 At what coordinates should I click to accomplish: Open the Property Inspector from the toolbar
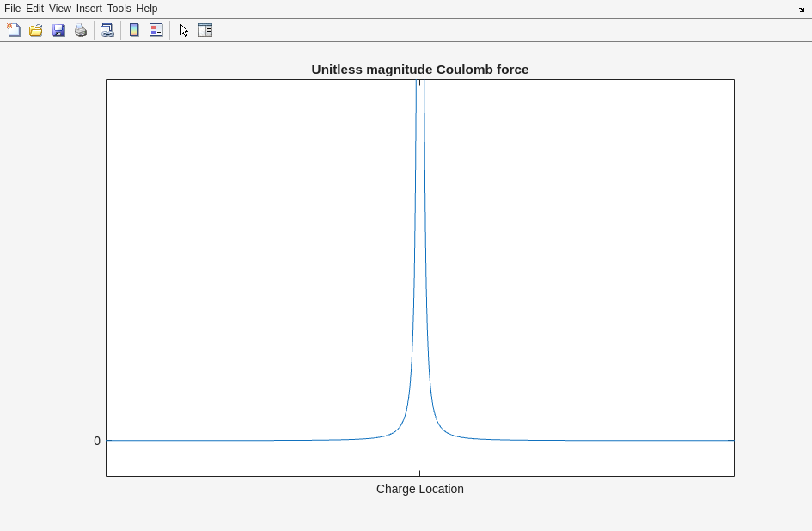pos(205,30)
